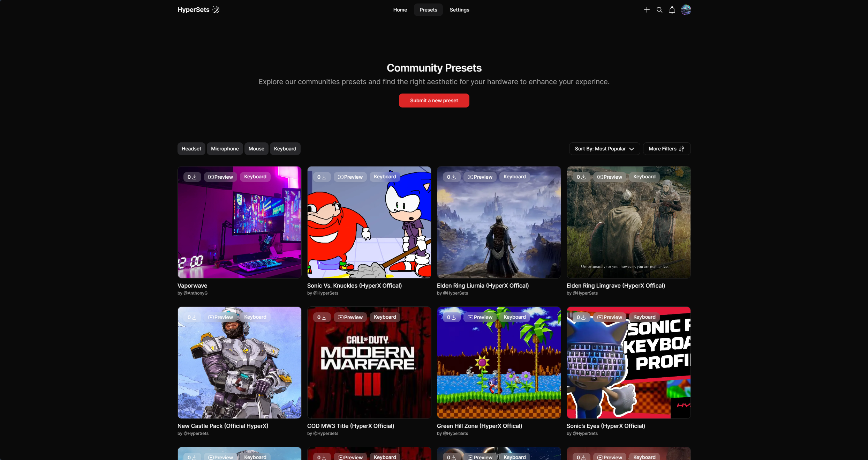The image size is (868, 460).
Task: Open the Settings tab
Action: point(459,10)
